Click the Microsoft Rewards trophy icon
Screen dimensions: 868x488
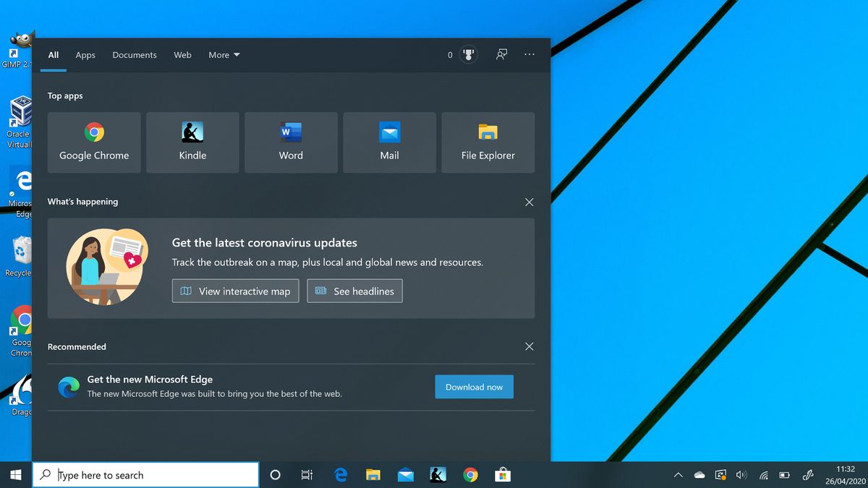[467, 54]
